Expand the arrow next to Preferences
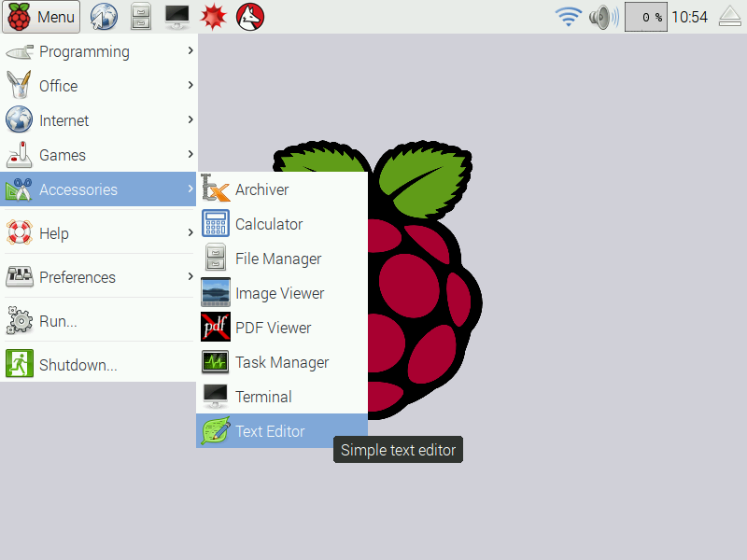747x560 pixels. tap(190, 275)
